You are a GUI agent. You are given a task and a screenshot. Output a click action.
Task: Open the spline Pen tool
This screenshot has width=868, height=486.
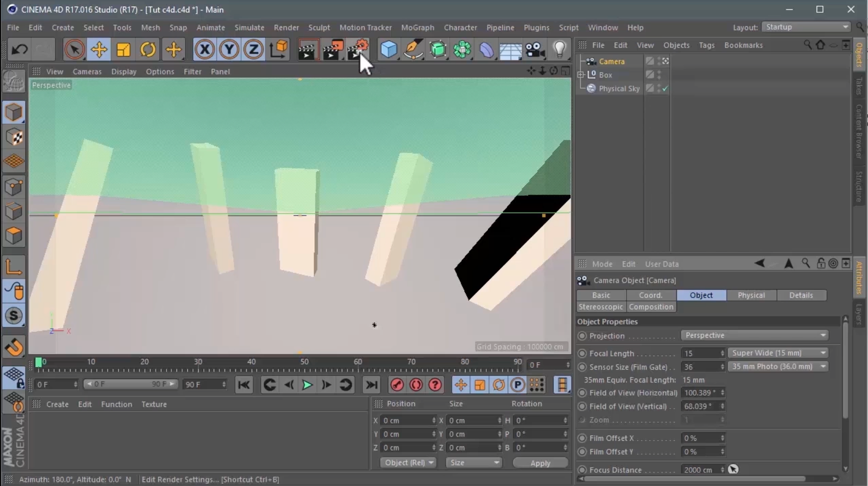tap(413, 49)
